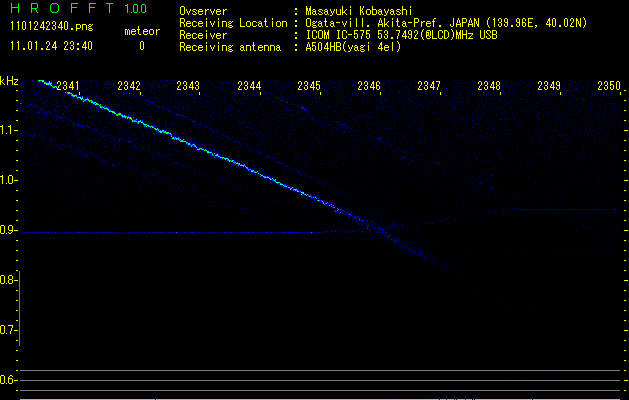Screen dimensions: 629x400
Task: Click the 2344 time axis marker
Action: 249,86
